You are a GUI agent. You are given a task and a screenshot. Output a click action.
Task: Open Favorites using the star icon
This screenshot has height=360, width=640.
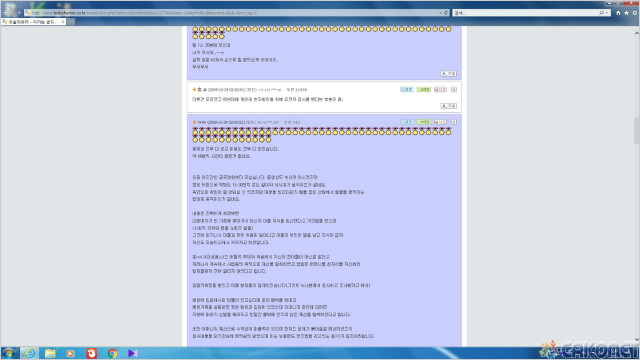pos(626,13)
